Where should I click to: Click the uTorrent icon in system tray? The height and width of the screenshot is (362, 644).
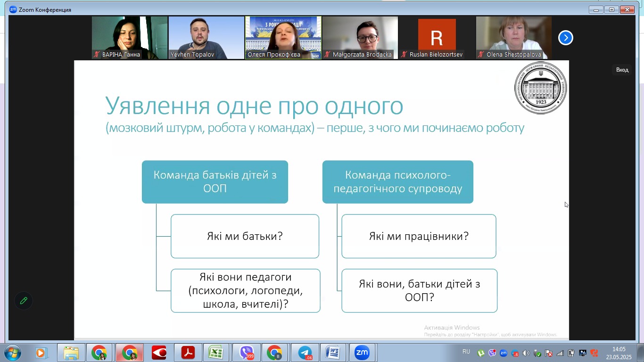(481, 353)
